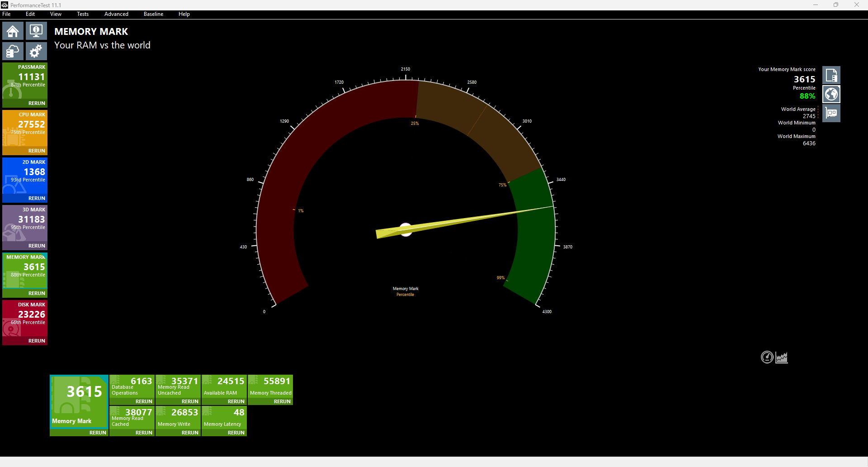Click the World Maximum value 6436

pos(809,143)
